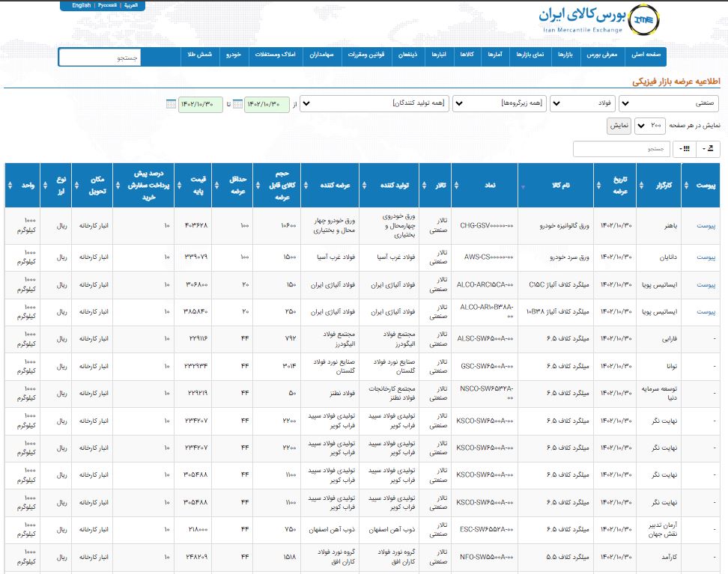Open the end date calendar icon
The width and height of the screenshot is (728, 574).
tap(171, 104)
